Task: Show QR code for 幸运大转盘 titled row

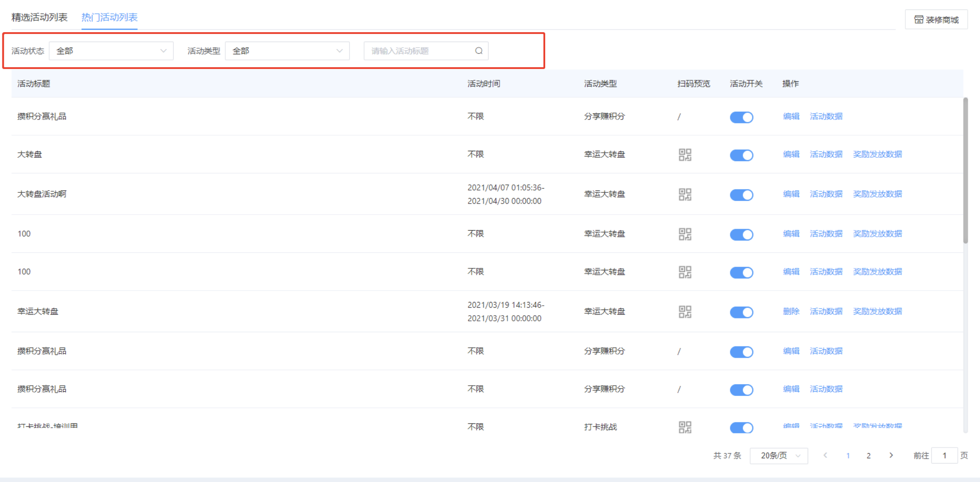Action: tap(685, 311)
